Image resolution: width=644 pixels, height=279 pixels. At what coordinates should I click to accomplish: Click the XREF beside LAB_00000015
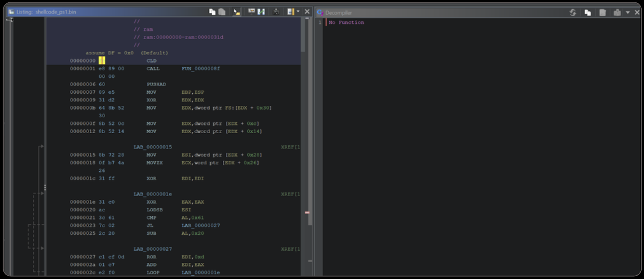click(290, 147)
